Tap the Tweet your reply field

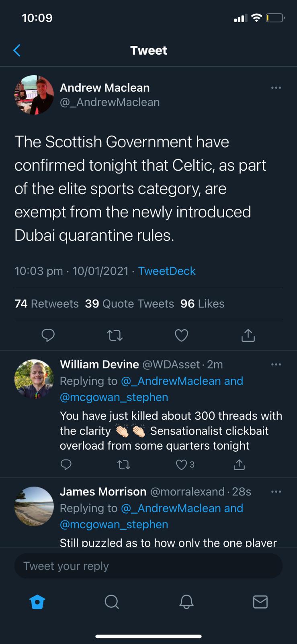pyautogui.click(x=148, y=566)
